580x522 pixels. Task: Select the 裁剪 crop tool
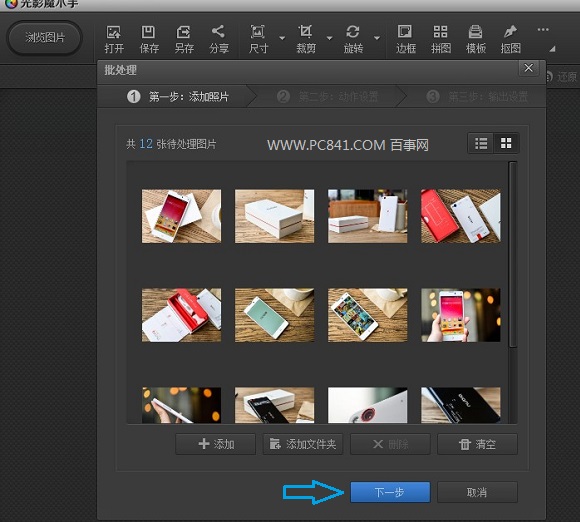point(306,39)
